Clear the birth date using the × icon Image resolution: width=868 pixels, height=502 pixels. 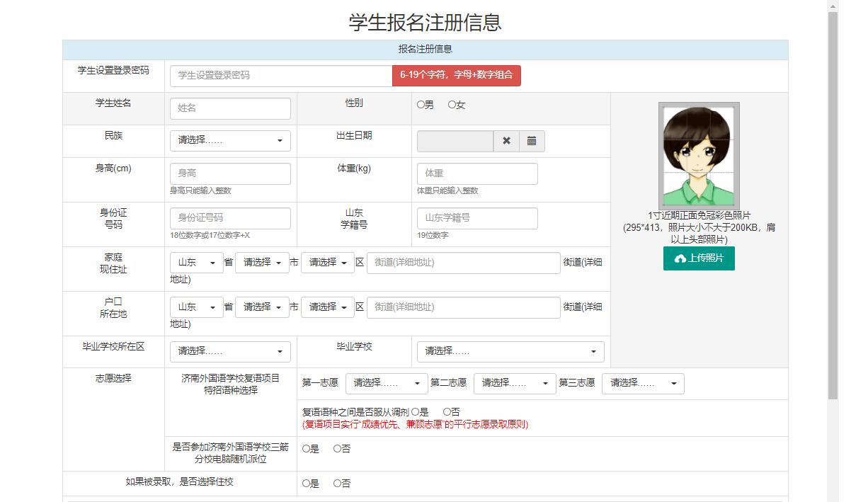tap(507, 140)
